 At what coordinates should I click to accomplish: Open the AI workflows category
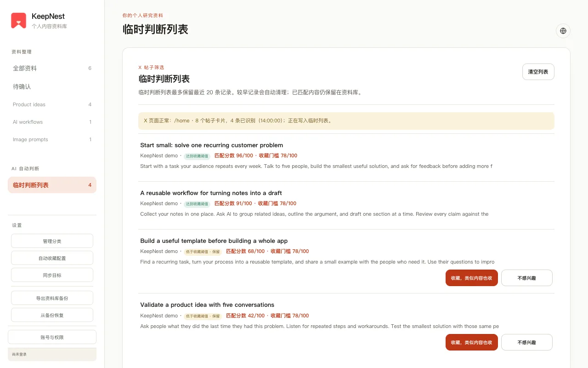pyautogui.click(x=52, y=122)
